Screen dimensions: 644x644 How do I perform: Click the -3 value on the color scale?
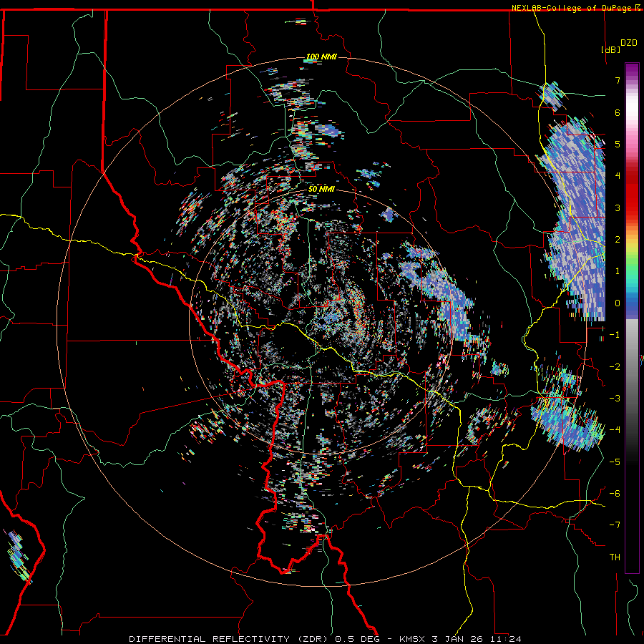point(615,398)
